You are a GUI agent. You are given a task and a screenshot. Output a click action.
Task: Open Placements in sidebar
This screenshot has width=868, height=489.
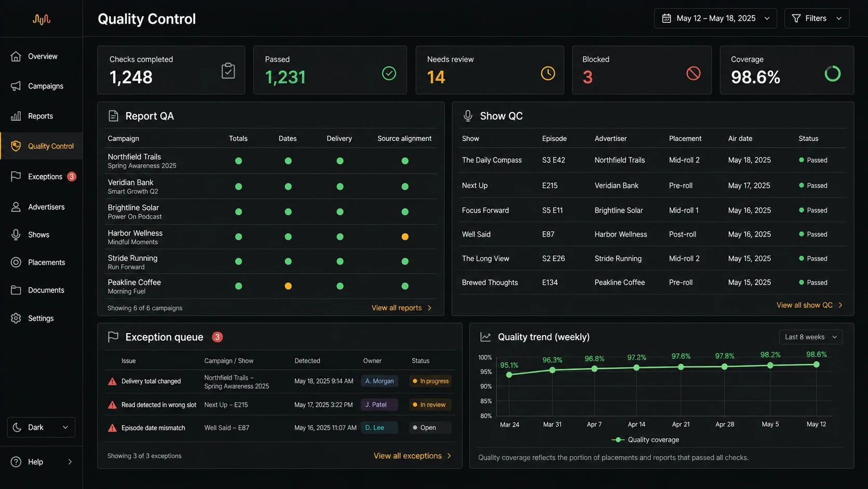click(41, 262)
